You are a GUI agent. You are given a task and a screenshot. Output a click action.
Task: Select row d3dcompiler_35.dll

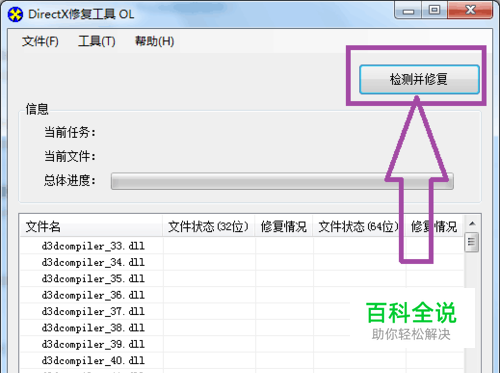click(242, 279)
